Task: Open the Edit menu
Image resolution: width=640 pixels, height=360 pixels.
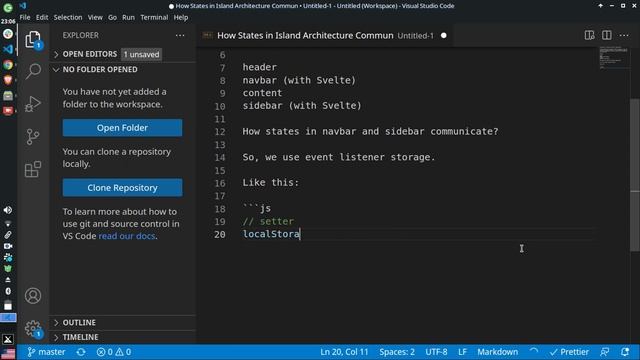Action: click(x=42, y=18)
